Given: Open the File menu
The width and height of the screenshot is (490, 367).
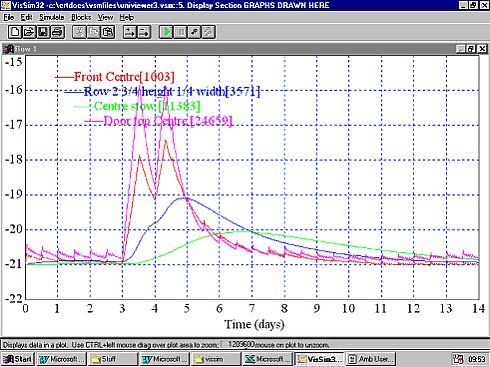Looking at the screenshot, I should tap(9, 17).
